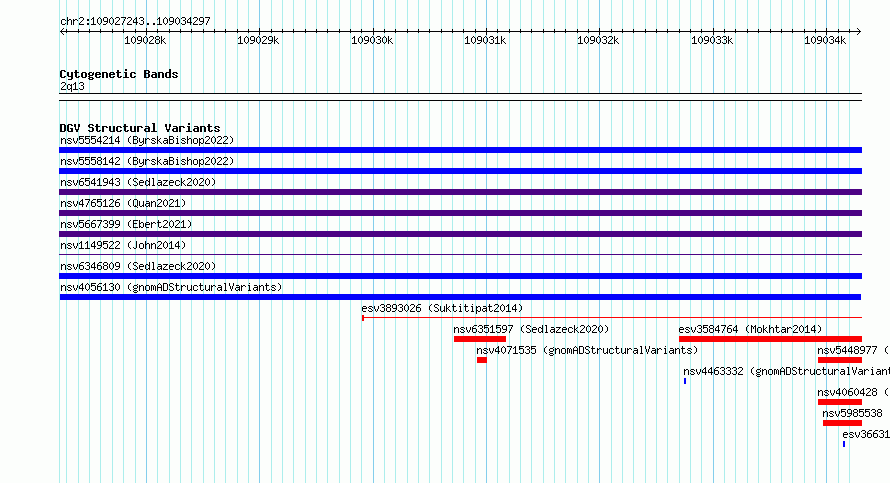Screen dimensions: 890x483
Task: Click the 109033k ruler position
Action: [712, 40]
